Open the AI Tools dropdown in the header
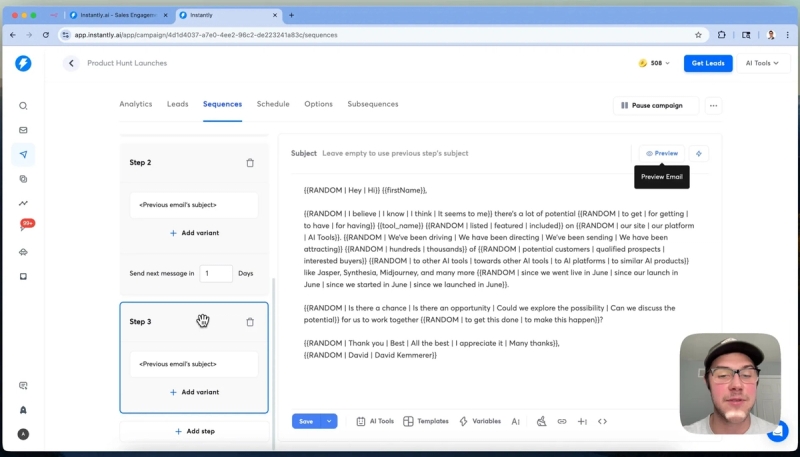This screenshot has height=457, width=800. tap(762, 63)
